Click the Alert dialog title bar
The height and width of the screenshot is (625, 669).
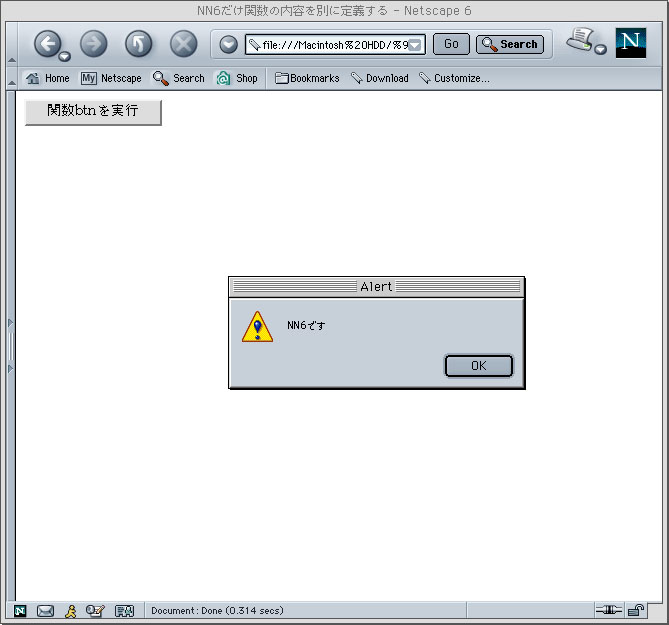point(376,287)
